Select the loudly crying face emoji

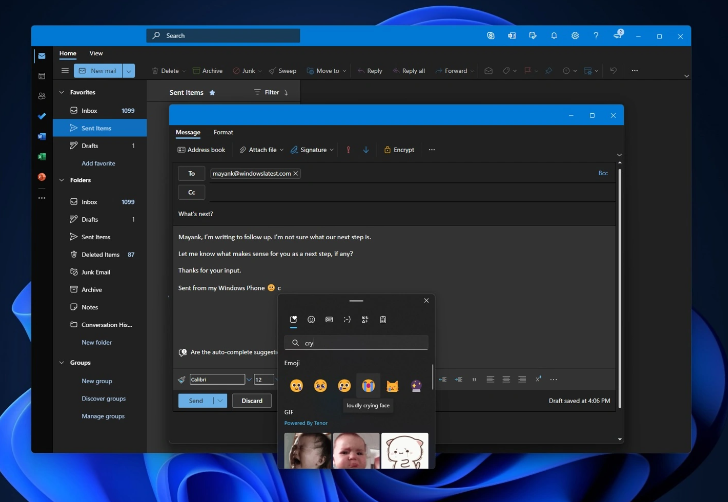pyautogui.click(x=368, y=385)
